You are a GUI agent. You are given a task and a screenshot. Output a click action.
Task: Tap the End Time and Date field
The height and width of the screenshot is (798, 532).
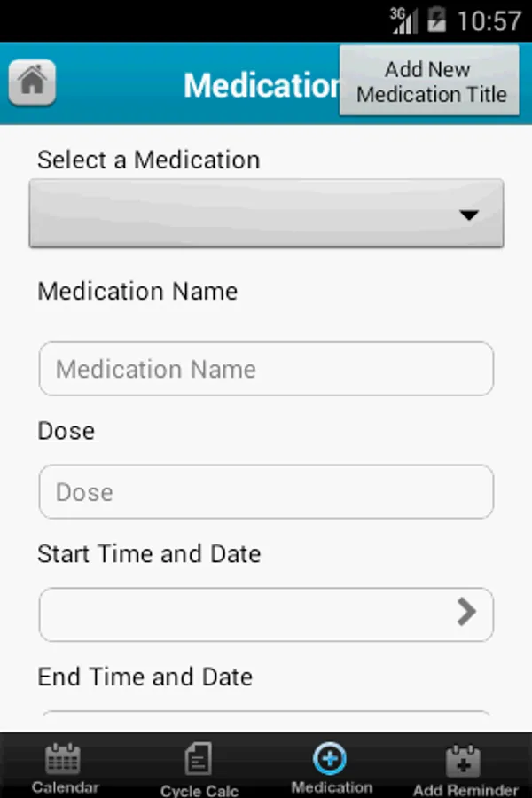pyautogui.click(x=266, y=720)
